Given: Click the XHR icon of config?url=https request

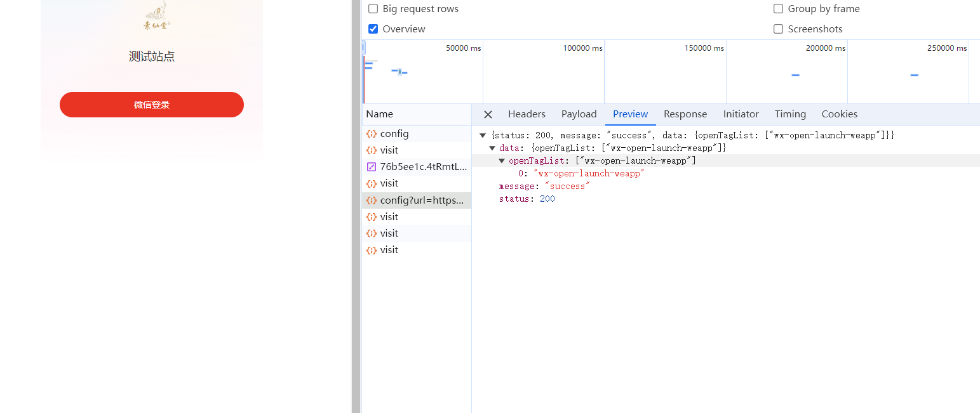Looking at the screenshot, I should pos(372,200).
